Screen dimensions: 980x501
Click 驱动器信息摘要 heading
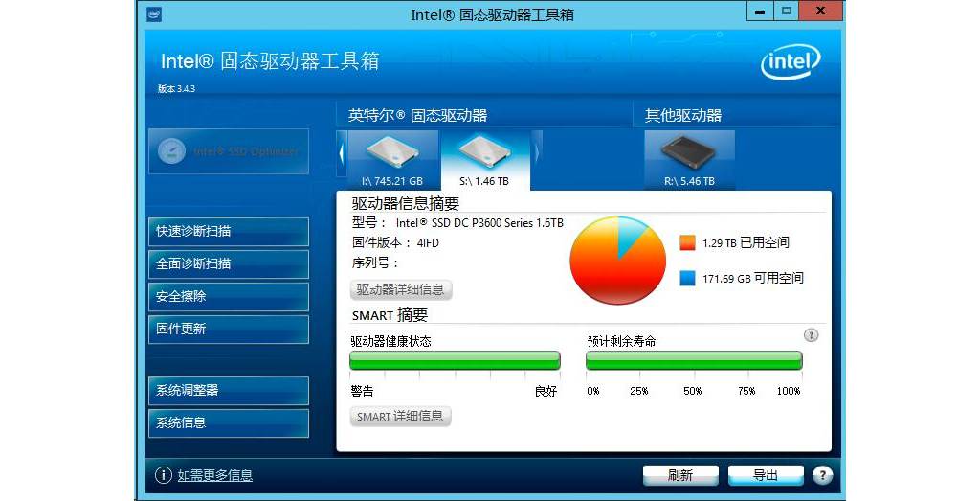tap(406, 204)
